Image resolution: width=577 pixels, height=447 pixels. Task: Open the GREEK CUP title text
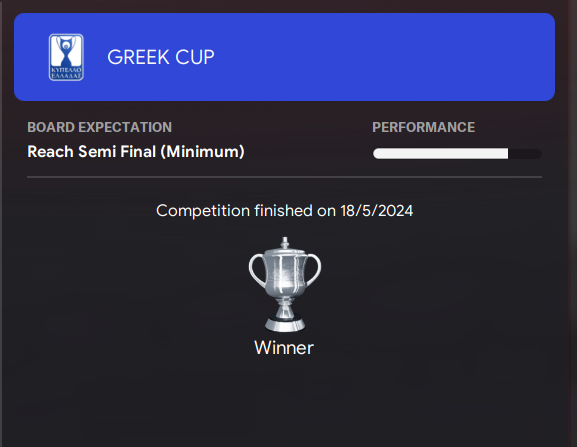tap(161, 57)
